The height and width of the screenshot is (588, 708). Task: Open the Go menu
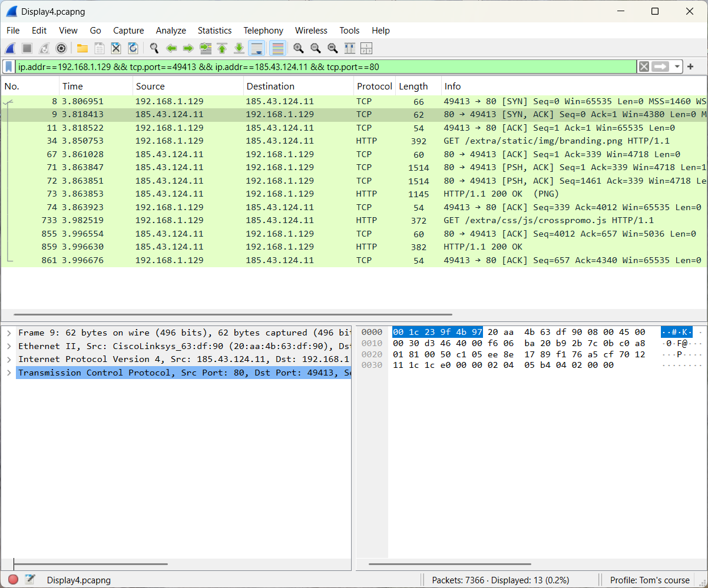coord(95,31)
